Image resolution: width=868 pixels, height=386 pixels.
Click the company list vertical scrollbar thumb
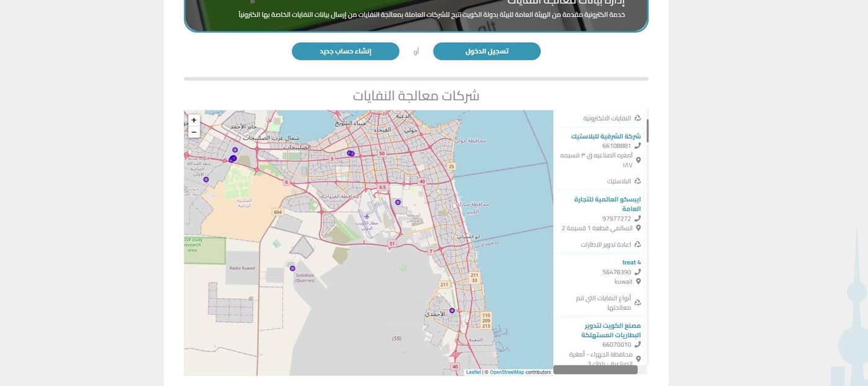click(x=647, y=131)
